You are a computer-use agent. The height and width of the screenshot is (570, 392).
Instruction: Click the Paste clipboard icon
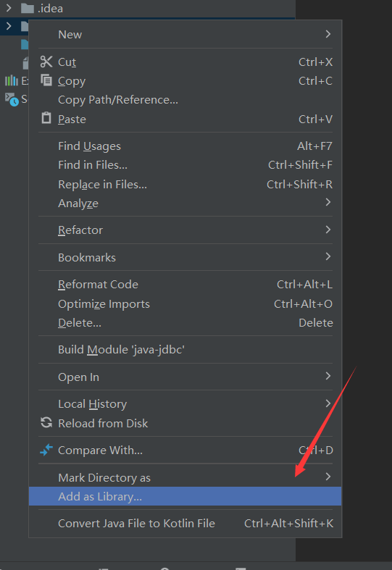46,118
